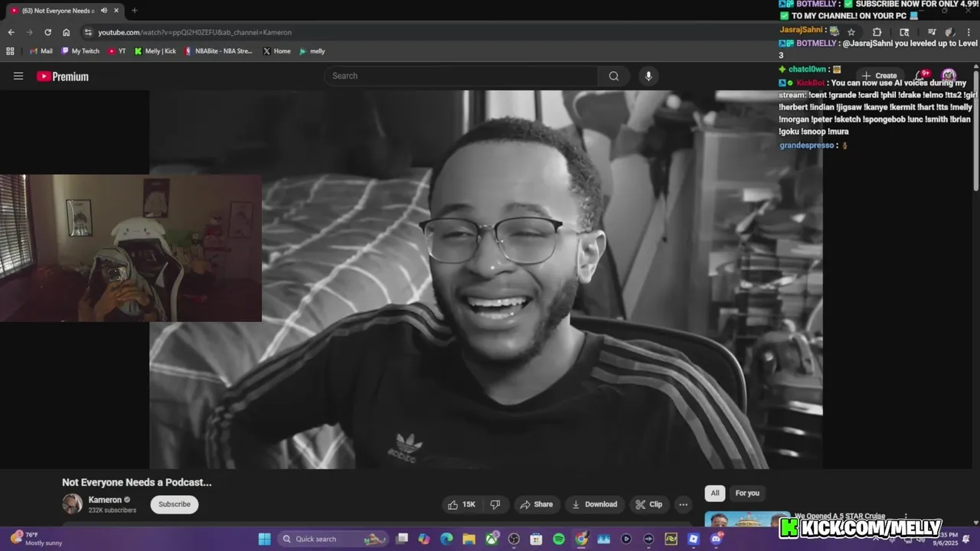The width and height of the screenshot is (980, 551).
Task: Open the Mail bookmark
Action: (x=41, y=51)
